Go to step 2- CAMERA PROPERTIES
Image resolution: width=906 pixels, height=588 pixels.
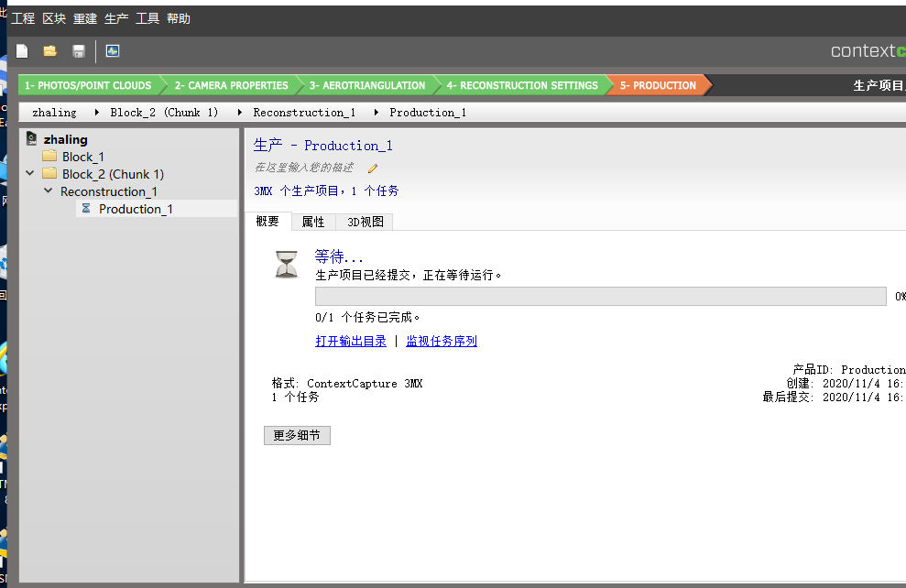pos(231,85)
